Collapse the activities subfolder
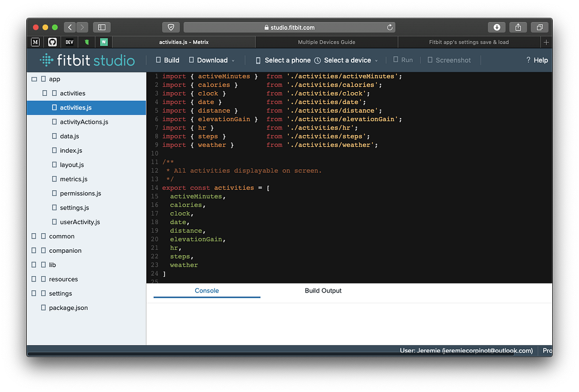579x392 pixels. click(45, 93)
